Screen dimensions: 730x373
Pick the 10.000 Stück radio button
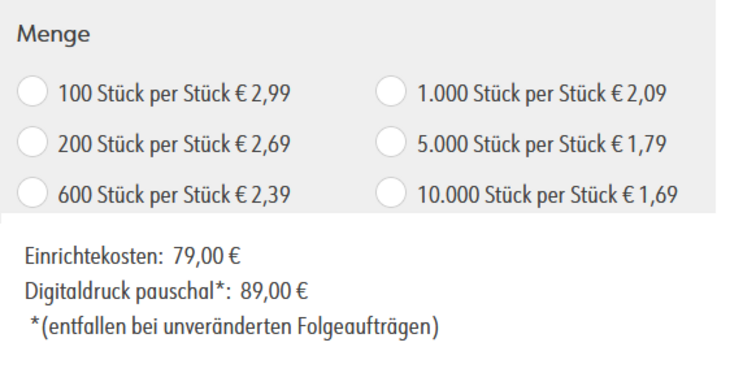point(391,192)
